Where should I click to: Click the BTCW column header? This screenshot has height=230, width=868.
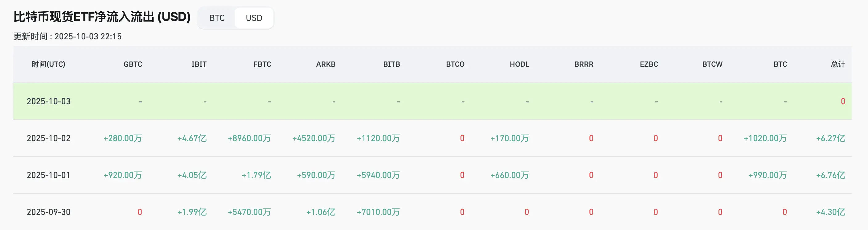tap(712, 64)
